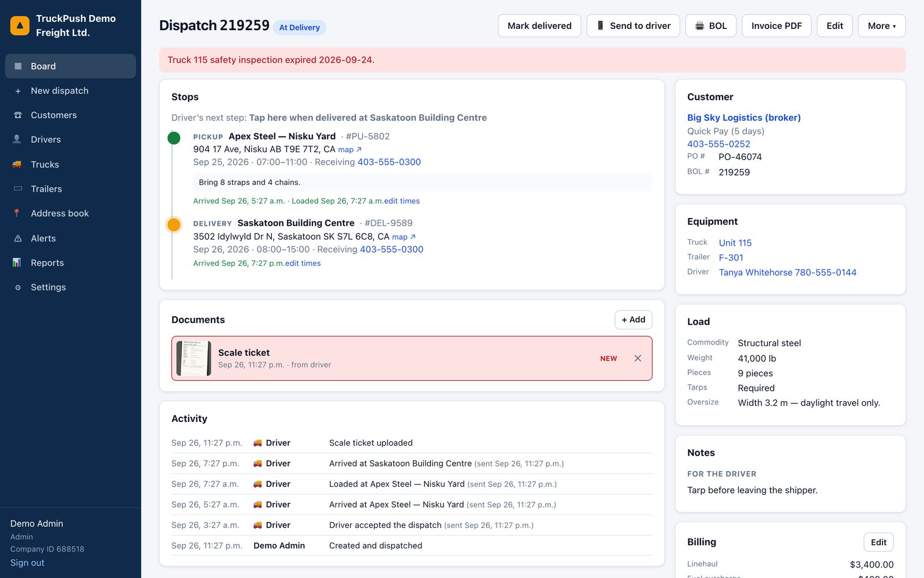Open map for Nisku Yard pickup
This screenshot has height=578, width=924.
[x=350, y=150]
